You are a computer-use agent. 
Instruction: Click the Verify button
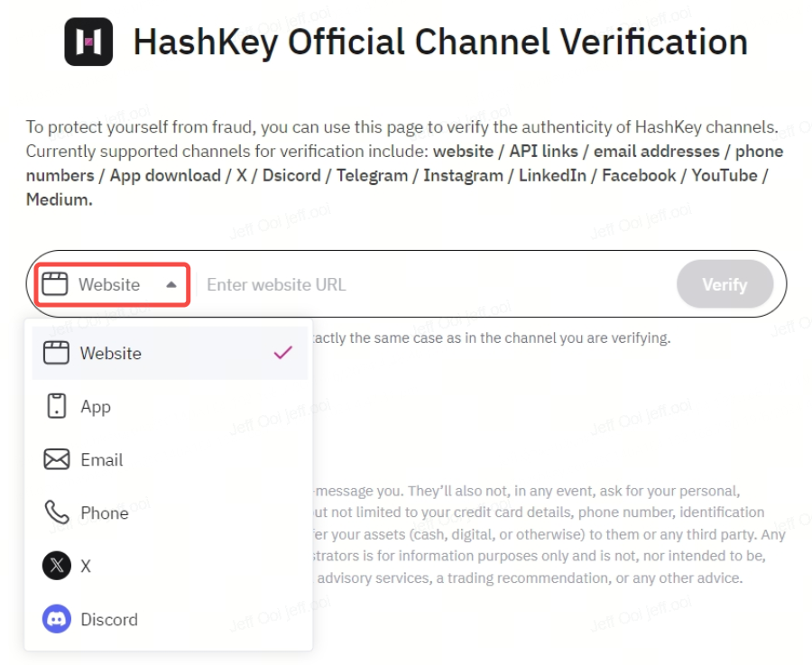pyautogui.click(x=724, y=284)
